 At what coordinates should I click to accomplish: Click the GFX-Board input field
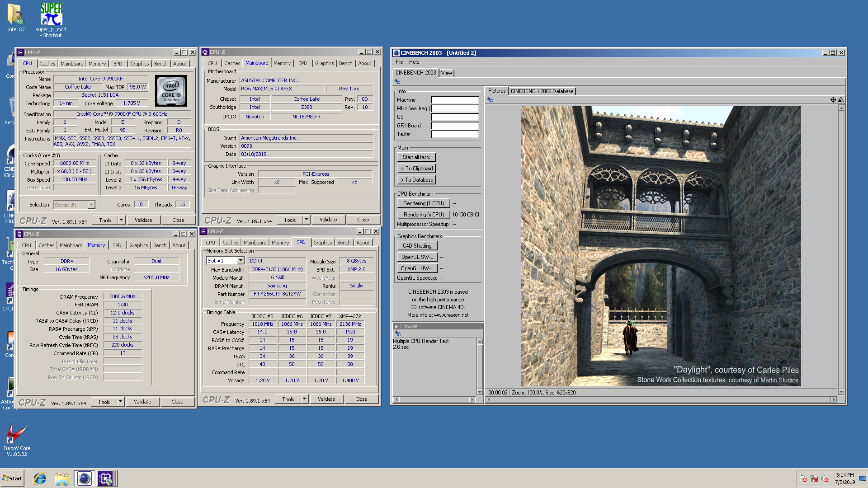click(455, 126)
